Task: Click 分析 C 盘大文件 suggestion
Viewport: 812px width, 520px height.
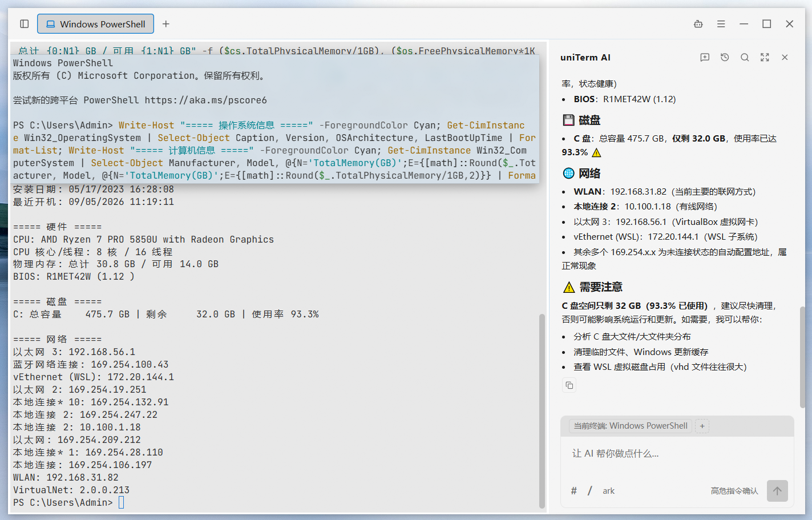Action: click(x=632, y=337)
